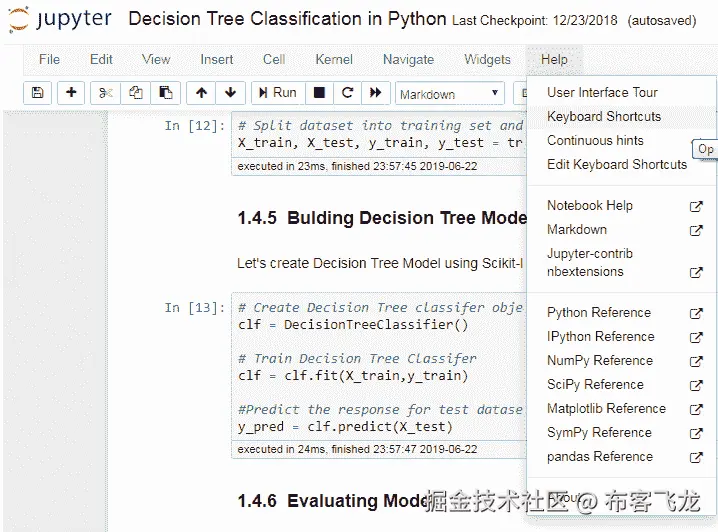Open NumPy Reference
This screenshot has width=718, height=532.
pyautogui.click(x=600, y=361)
